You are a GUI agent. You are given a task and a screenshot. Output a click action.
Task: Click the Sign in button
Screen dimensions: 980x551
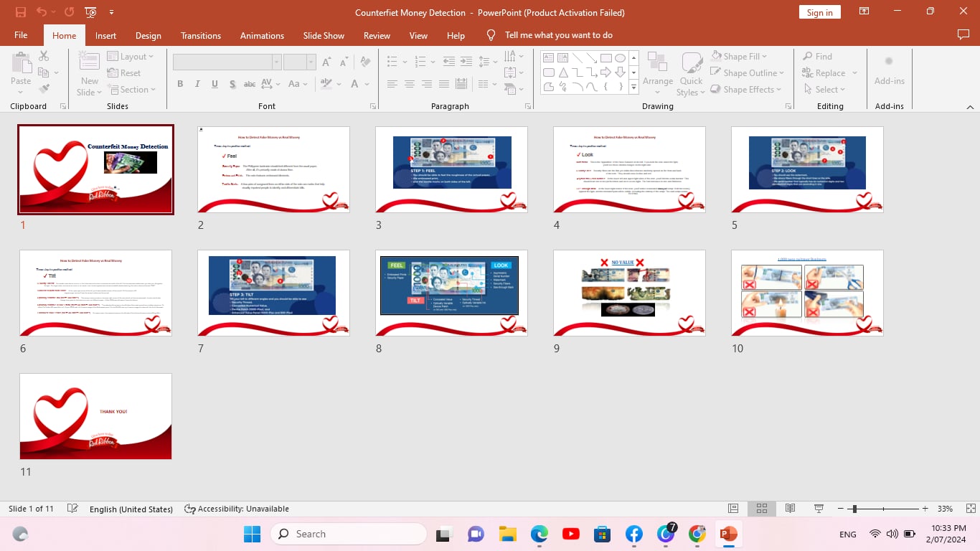tap(819, 12)
